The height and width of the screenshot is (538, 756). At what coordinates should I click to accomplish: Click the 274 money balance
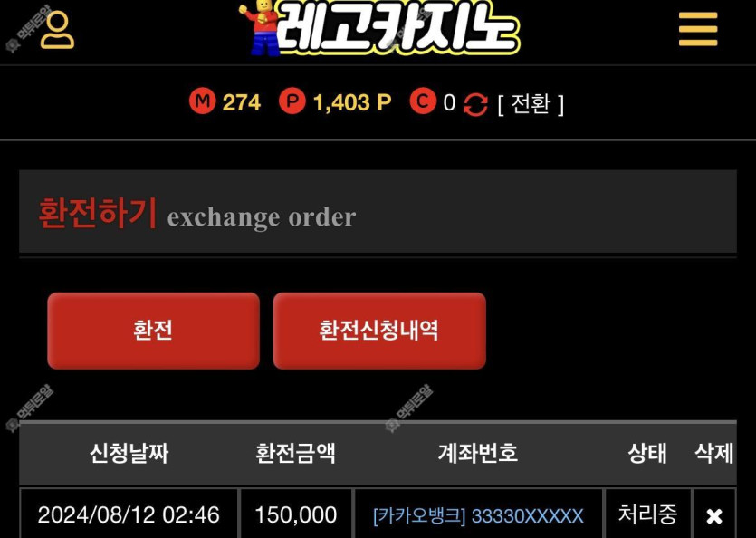tap(242, 102)
